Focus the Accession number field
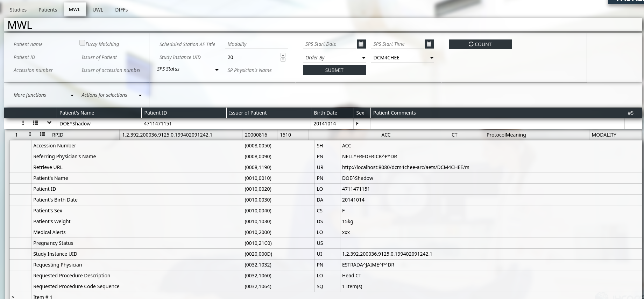644x299 pixels. point(43,70)
